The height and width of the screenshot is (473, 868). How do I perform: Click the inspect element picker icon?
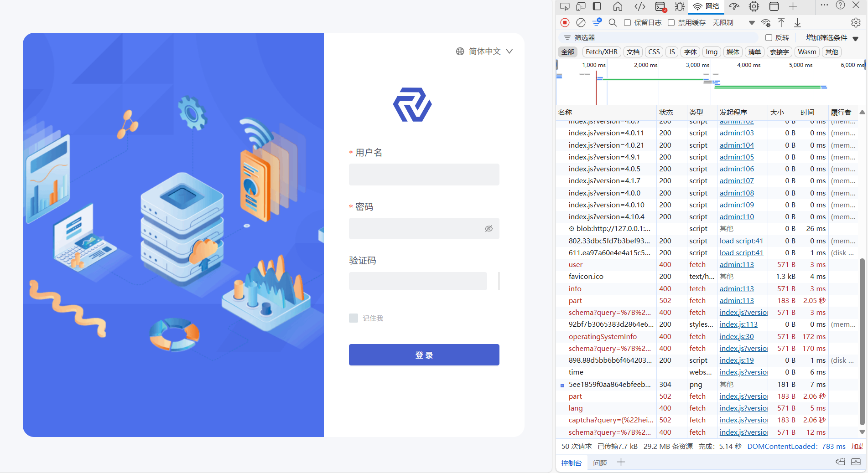point(565,6)
